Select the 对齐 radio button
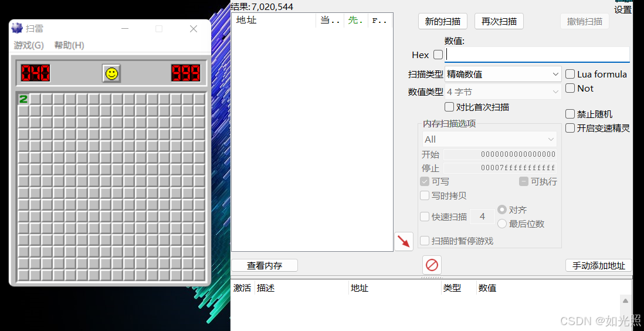Viewport: 644px width, 331px height. [x=502, y=210]
